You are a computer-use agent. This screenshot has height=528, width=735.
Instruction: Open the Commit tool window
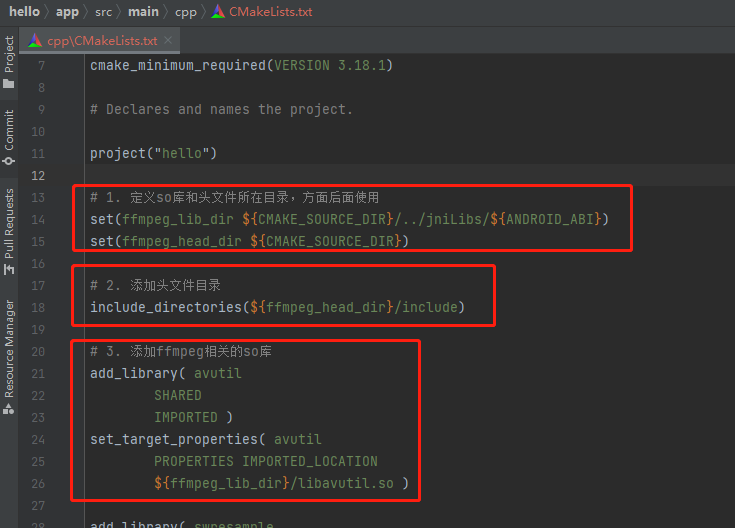(9, 135)
